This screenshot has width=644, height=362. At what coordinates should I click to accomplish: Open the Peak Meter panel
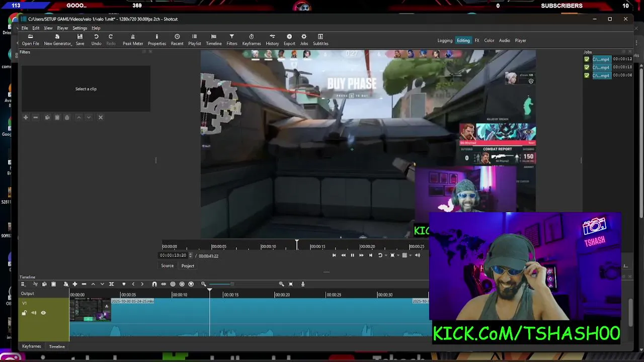(x=133, y=40)
